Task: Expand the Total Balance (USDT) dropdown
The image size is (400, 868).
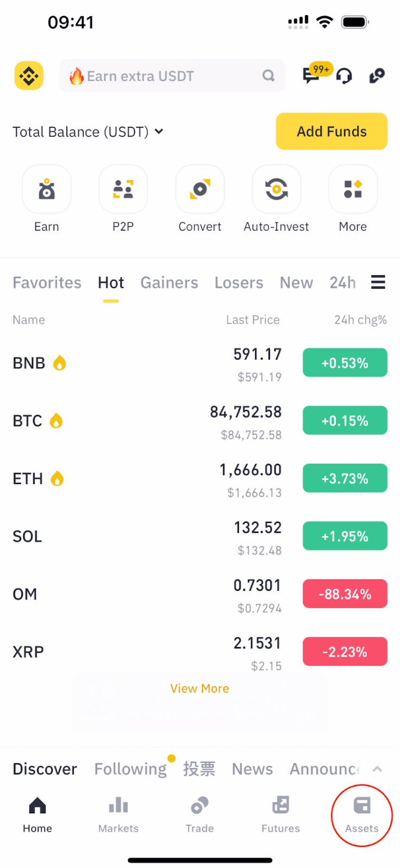Action: coord(158,131)
